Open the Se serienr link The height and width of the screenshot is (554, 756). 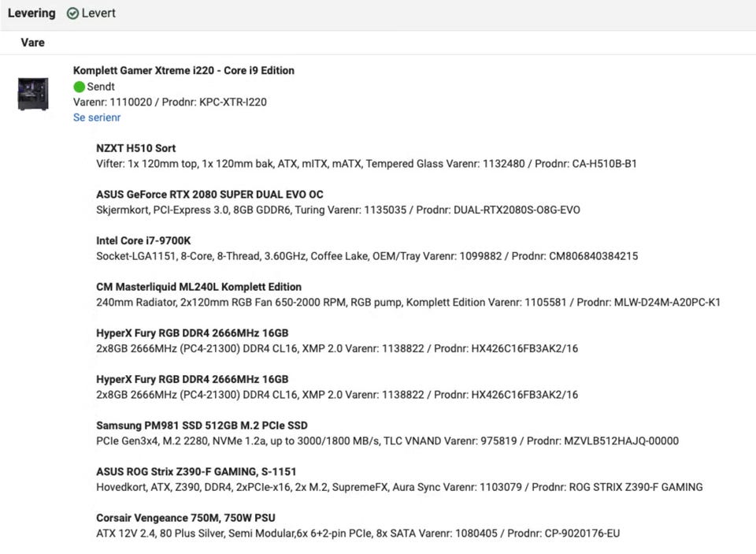click(97, 117)
